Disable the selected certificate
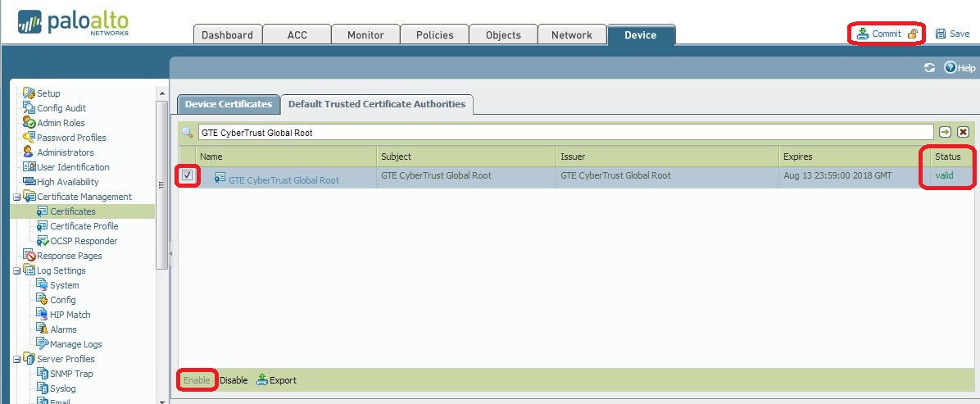 (234, 380)
